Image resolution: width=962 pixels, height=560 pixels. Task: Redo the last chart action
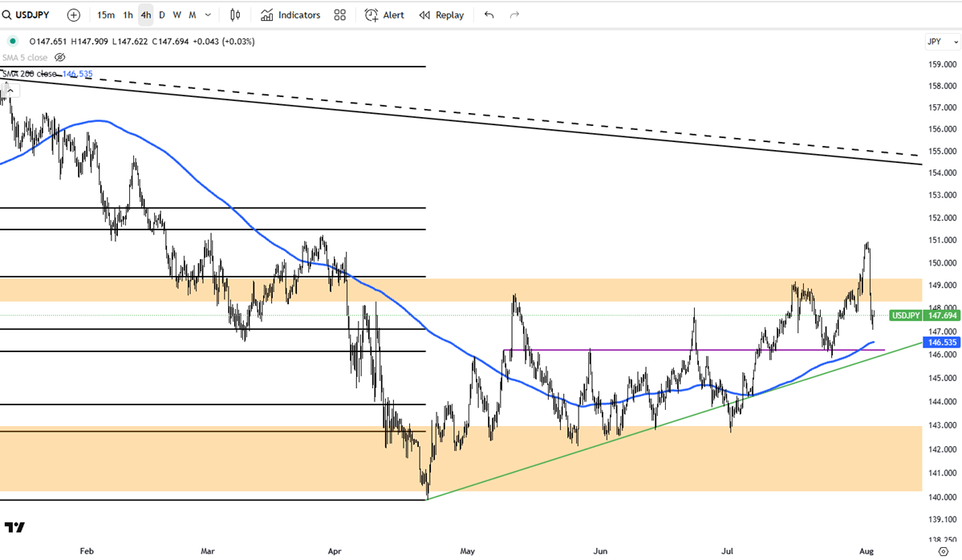(515, 14)
